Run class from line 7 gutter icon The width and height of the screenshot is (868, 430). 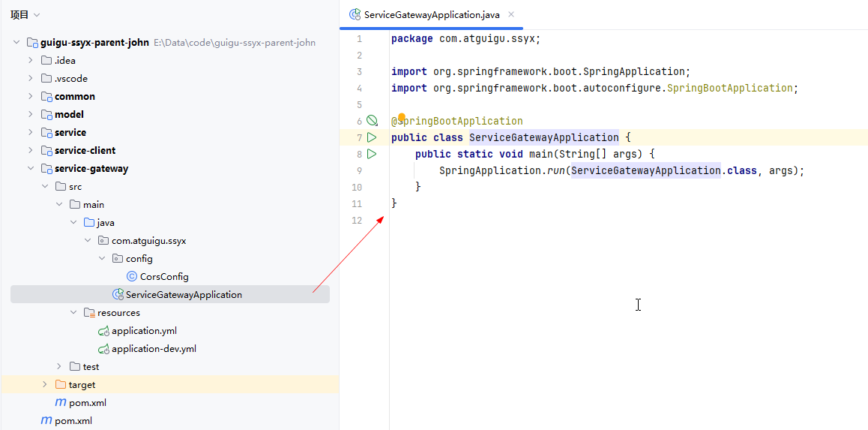click(372, 137)
